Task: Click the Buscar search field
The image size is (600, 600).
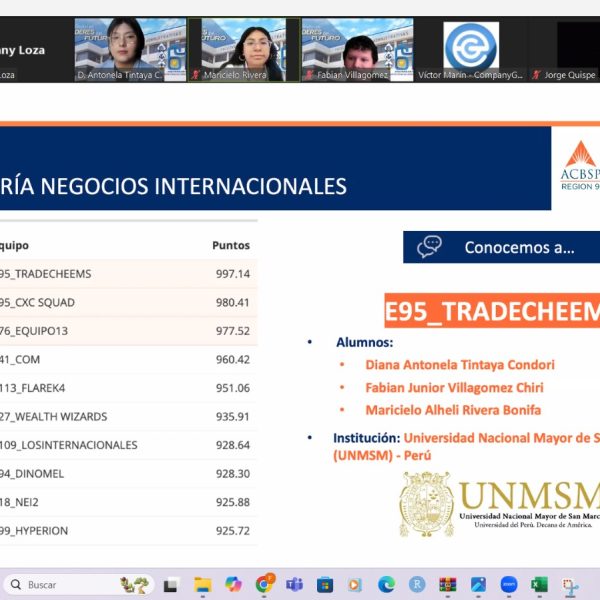Action: 78,585
